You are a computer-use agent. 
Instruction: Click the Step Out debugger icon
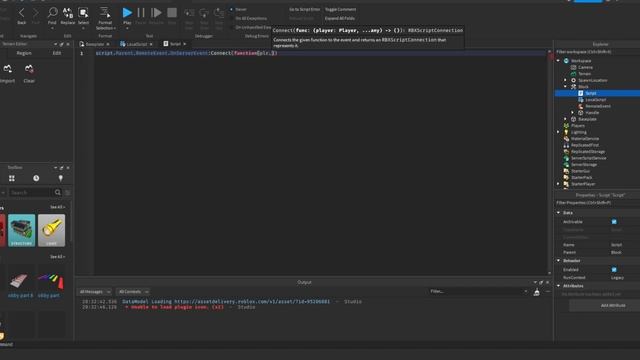coord(219,13)
